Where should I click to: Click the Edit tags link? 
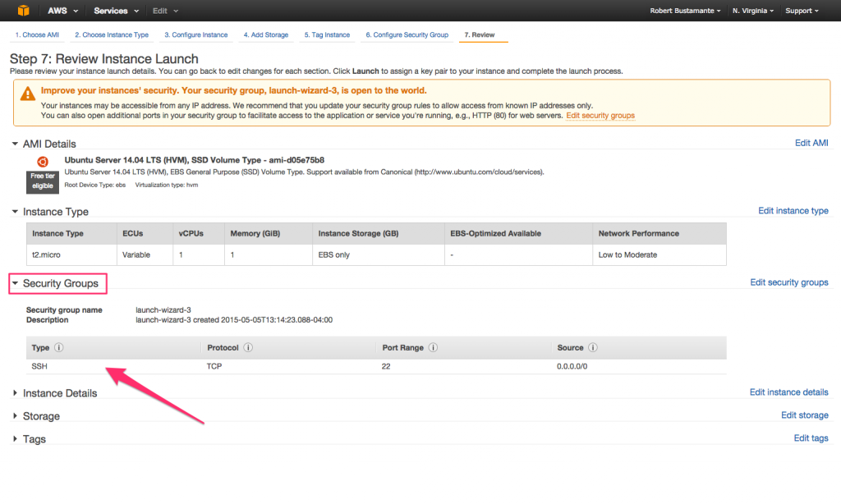click(811, 438)
